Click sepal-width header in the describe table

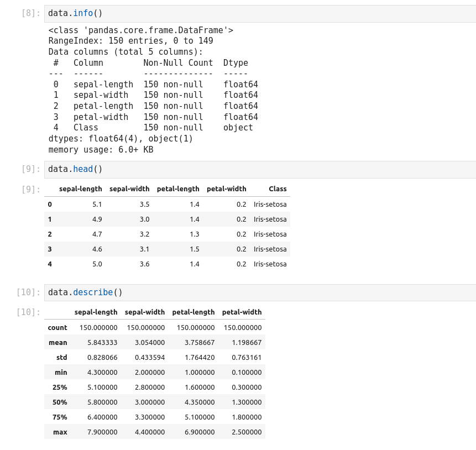click(x=145, y=312)
